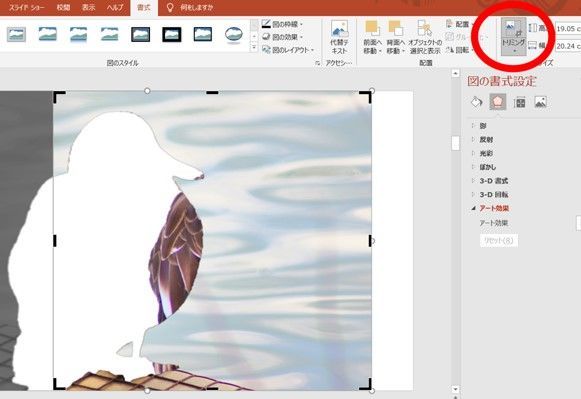This screenshot has width=581, height=399.
Task: Click the slide scrollbar up arrow
Action: coord(455,73)
